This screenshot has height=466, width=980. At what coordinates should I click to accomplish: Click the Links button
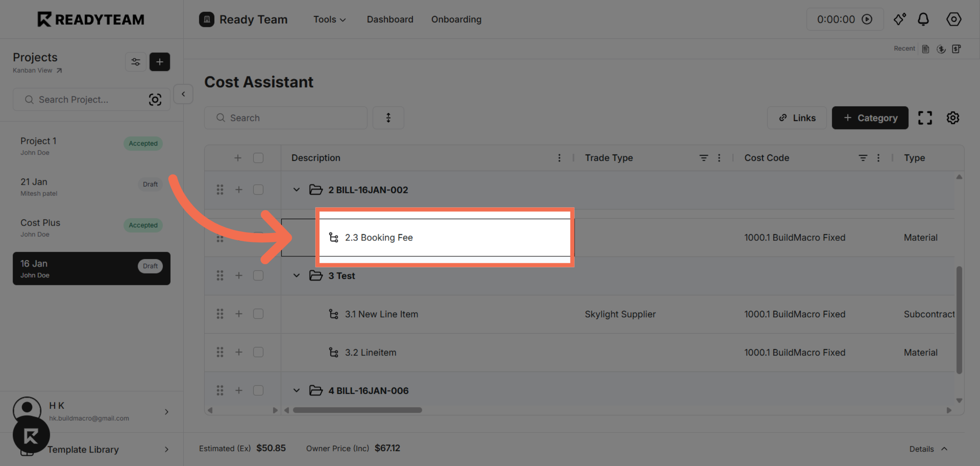click(796, 118)
